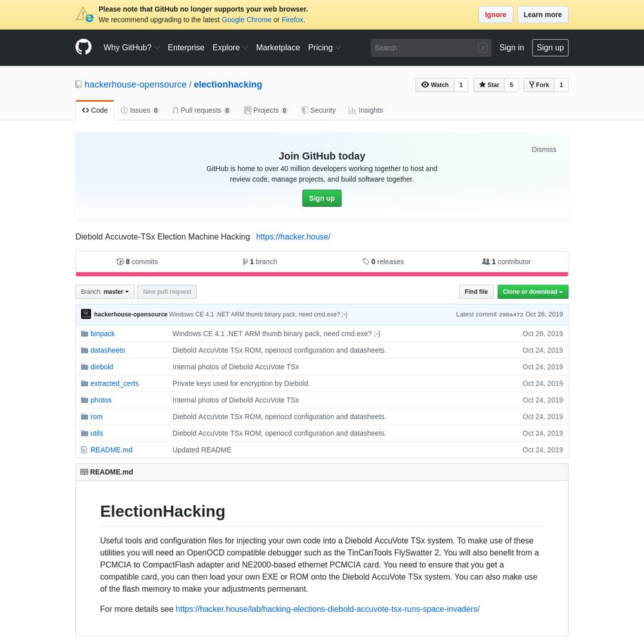Switch to the Pull requests tab
Viewport: 644px width, 644px height.
point(201,111)
